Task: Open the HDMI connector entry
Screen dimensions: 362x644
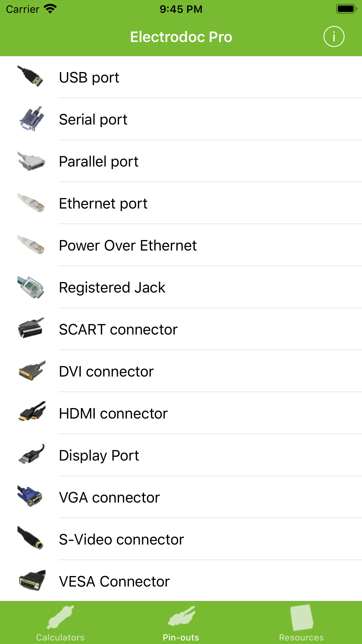Action: (x=181, y=413)
